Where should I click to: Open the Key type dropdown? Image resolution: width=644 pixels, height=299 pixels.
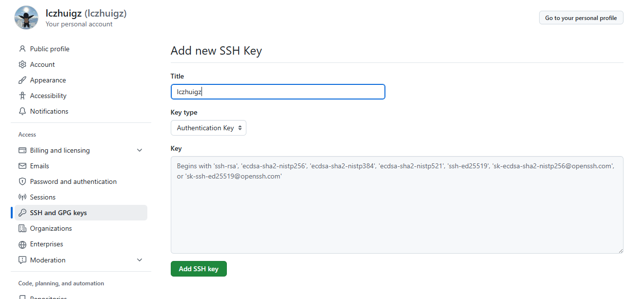click(208, 128)
